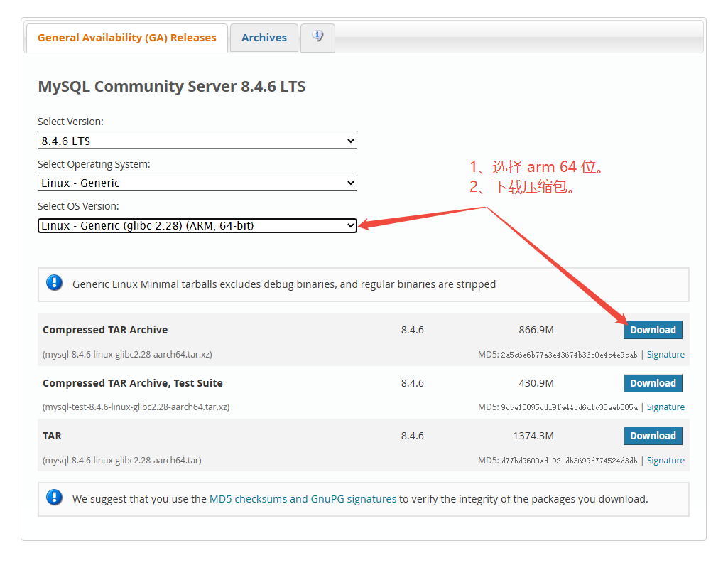Image resolution: width=728 pixels, height=563 pixels.
Task: Select filename mysql-8.4.6-linux-glibc2.28-aarch64.tar
Action: pos(122,461)
